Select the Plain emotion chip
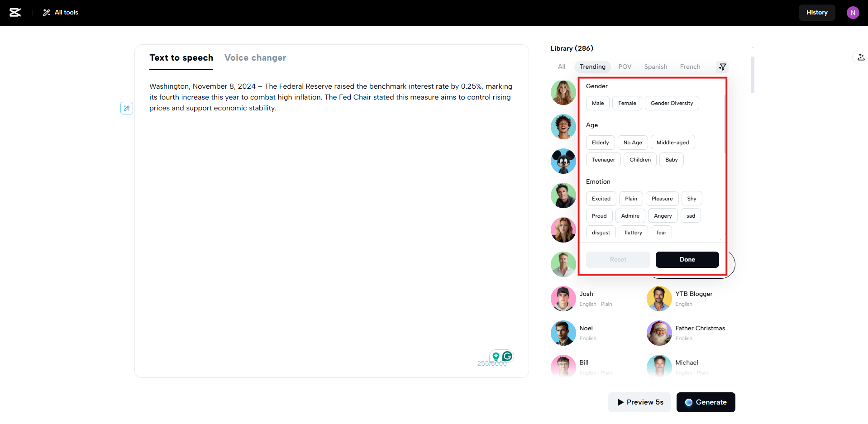 coord(631,199)
